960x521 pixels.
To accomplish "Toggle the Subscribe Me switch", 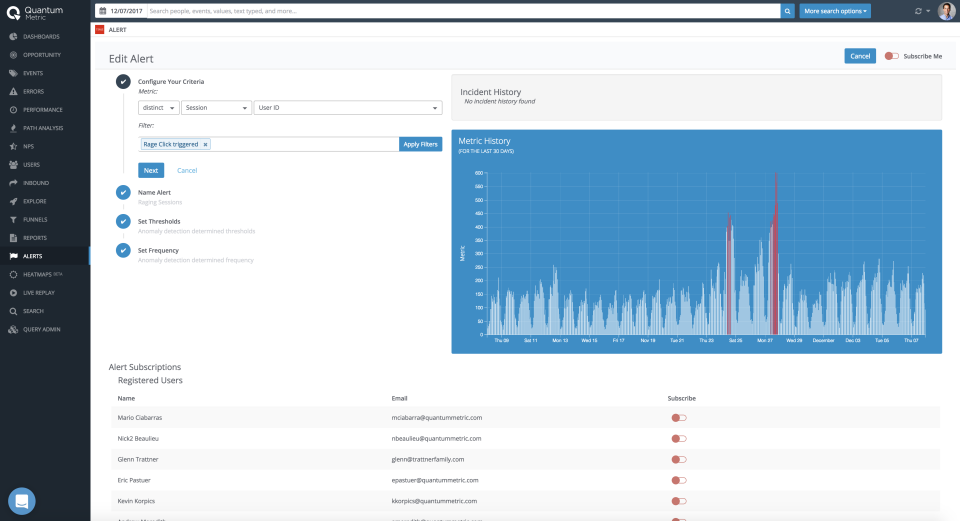I will point(891,56).
